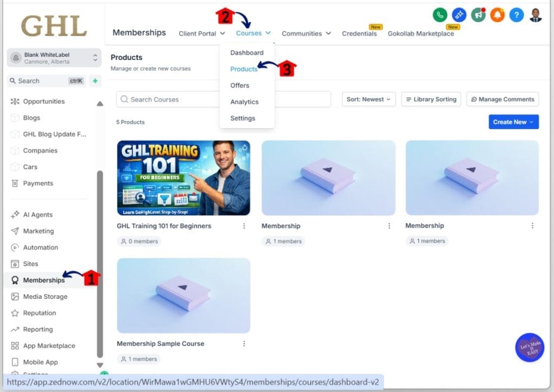Click the sidebar scrollbar handle
This screenshot has width=554, height=392.
[100, 264]
